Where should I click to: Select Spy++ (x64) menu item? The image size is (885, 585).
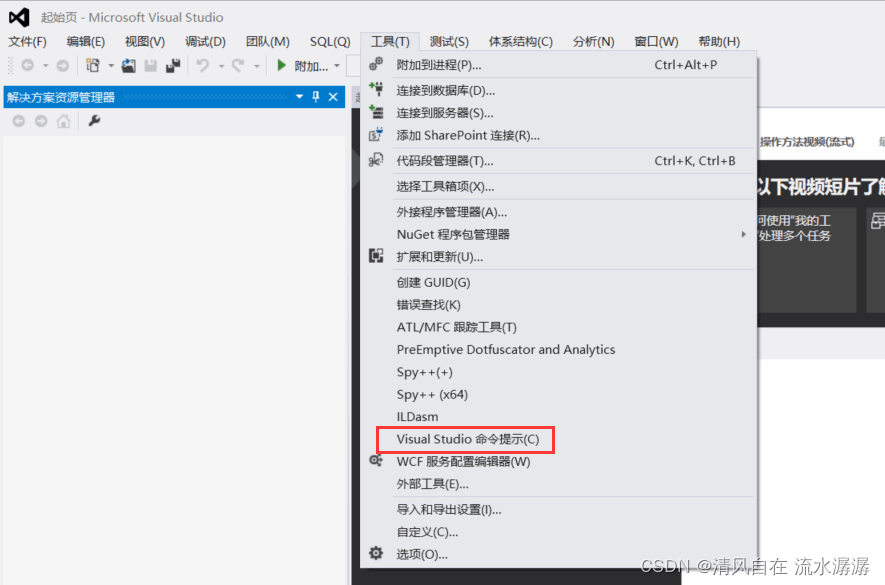(x=559, y=394)
